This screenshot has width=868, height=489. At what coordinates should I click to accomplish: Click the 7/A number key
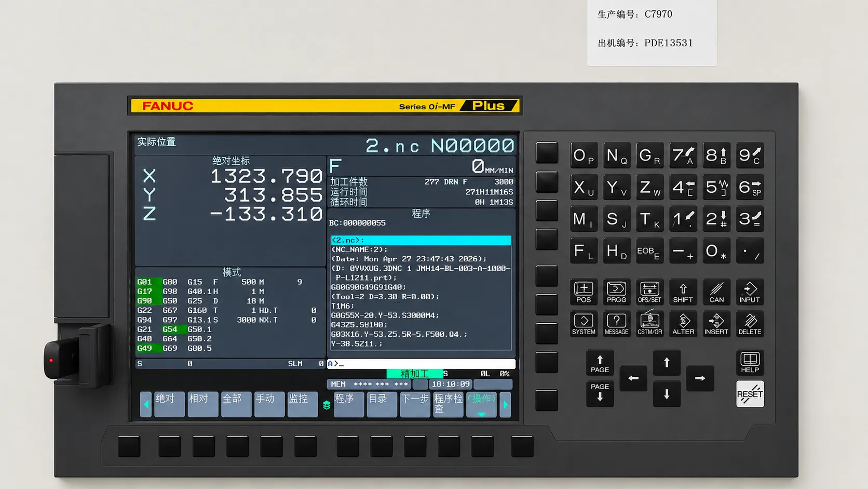tap(683, 155)
